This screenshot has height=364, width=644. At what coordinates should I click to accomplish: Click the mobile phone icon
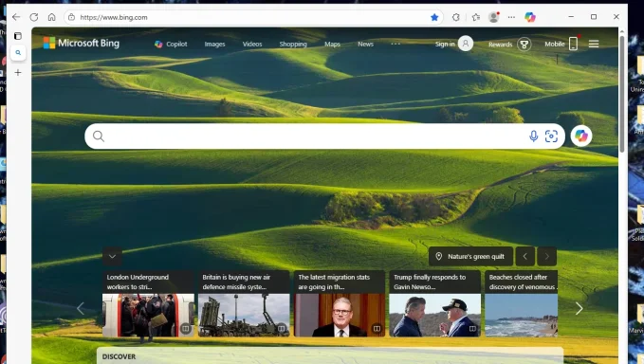574,43
